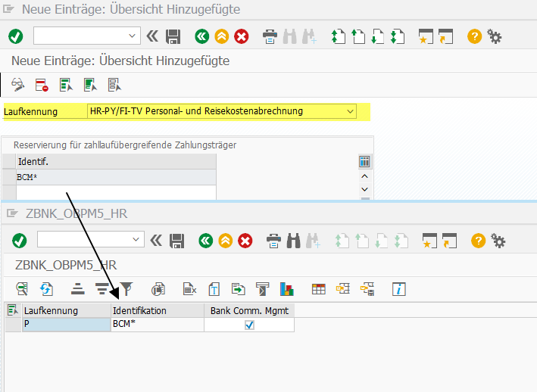
Task: Click the Identifikation column header
Action: (157, 310)
